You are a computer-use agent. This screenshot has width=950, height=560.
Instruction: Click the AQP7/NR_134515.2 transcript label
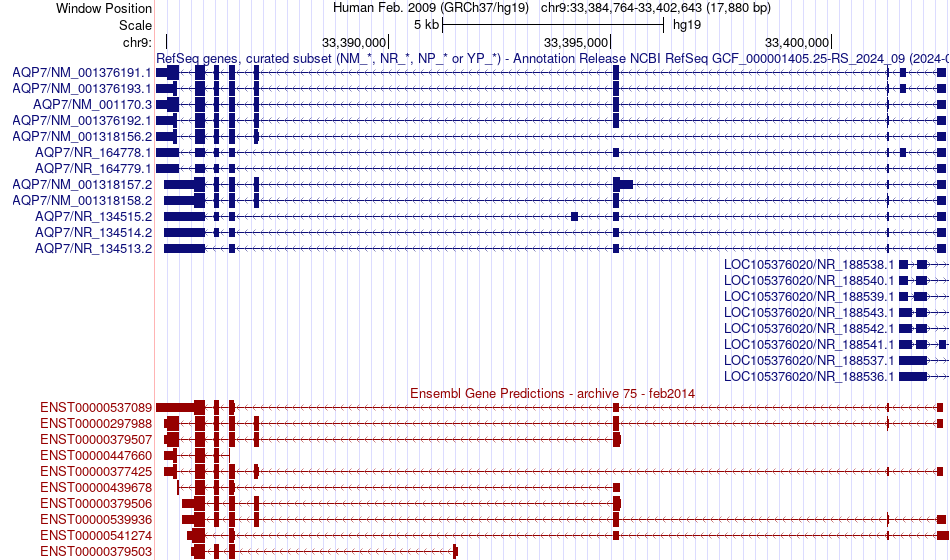(93, 216)
